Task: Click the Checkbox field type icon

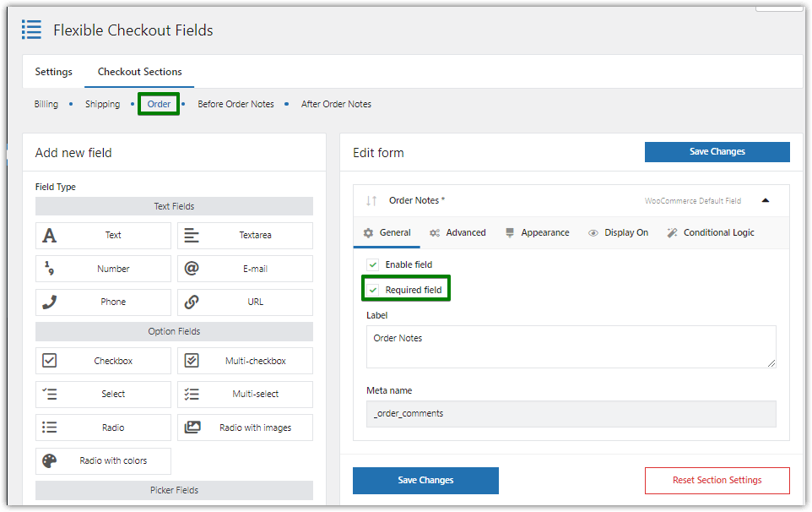Action: click(49, 360)
